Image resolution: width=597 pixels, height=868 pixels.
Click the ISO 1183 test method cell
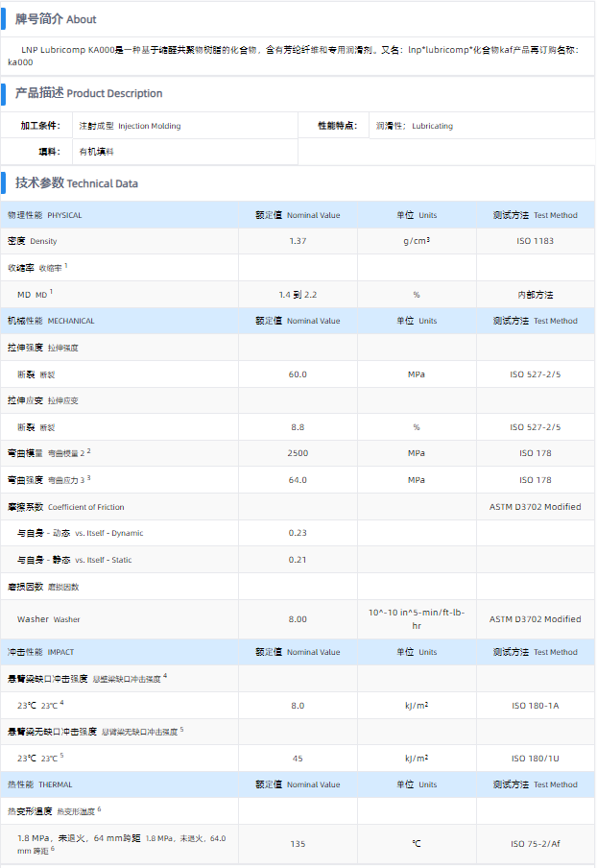coord(536,241)
